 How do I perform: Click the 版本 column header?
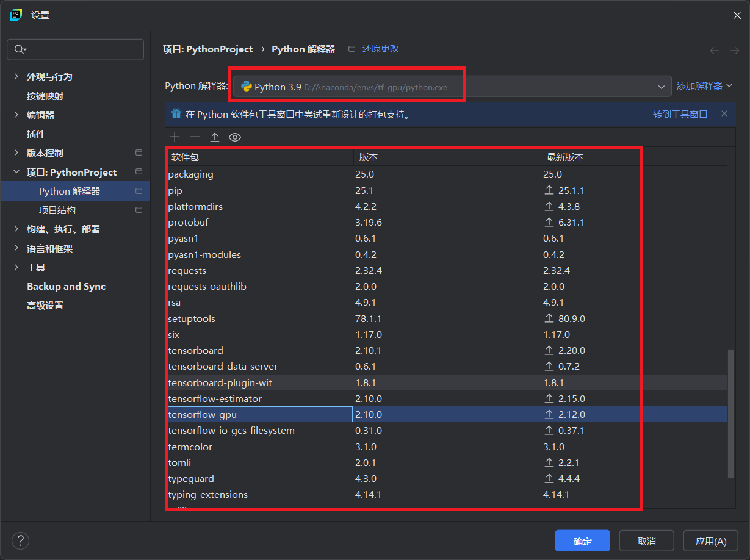tap(447, 157)
